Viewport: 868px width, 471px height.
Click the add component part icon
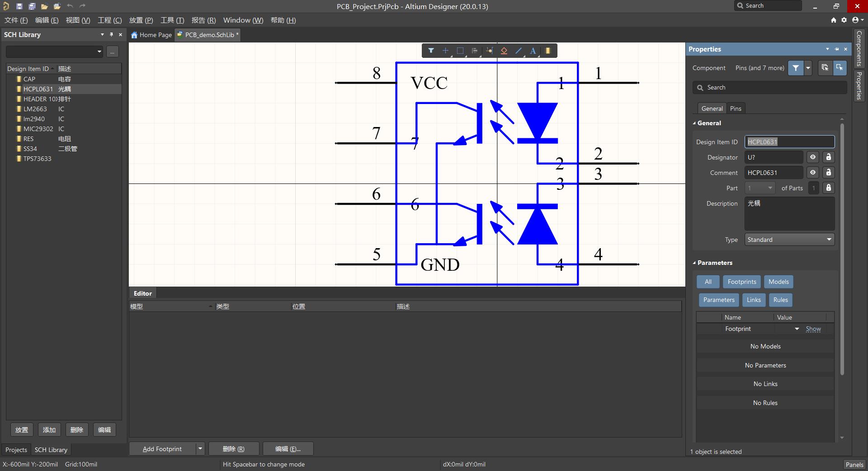548,51
